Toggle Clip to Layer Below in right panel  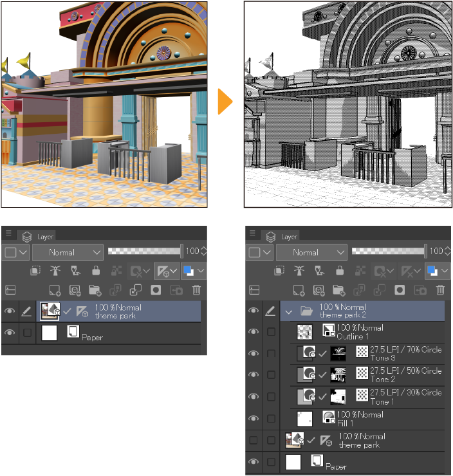pos(279,270)
